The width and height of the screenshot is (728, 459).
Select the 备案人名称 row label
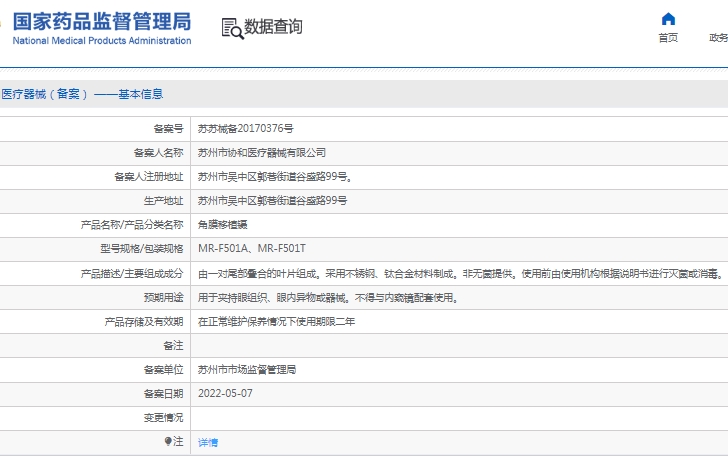pyautogui.click(x=158, y=153)
